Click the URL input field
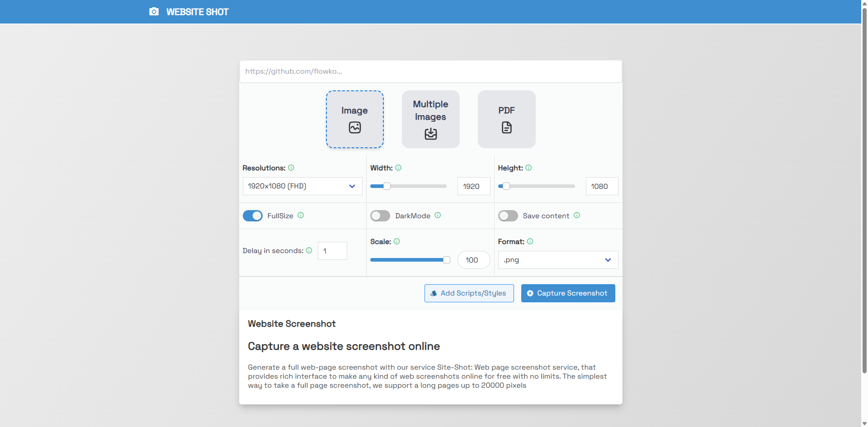868x427 pixels. 431,71
